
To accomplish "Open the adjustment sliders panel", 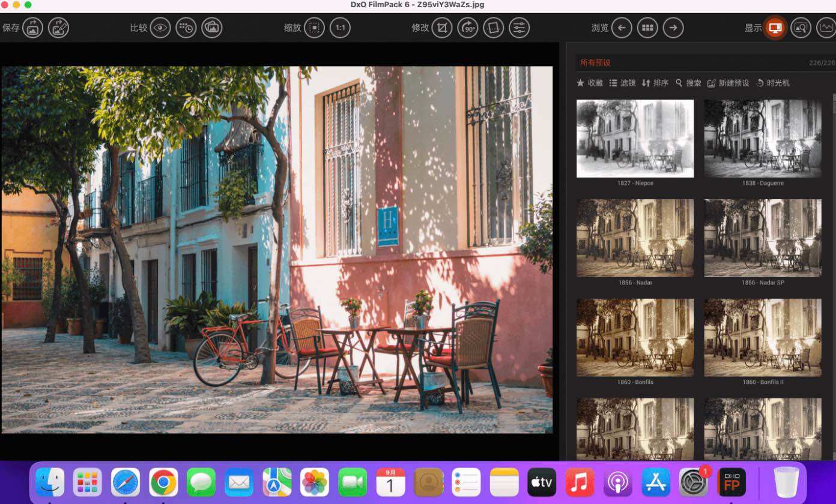I will (x=519, y=28).
